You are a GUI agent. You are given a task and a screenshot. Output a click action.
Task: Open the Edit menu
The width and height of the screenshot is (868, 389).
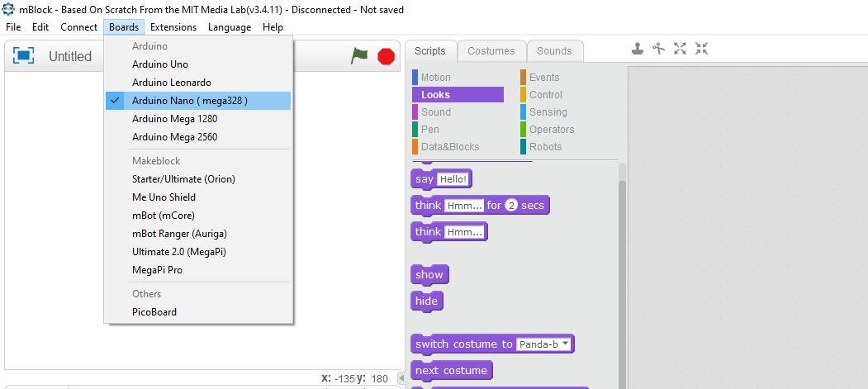click(x=40, y=27)
